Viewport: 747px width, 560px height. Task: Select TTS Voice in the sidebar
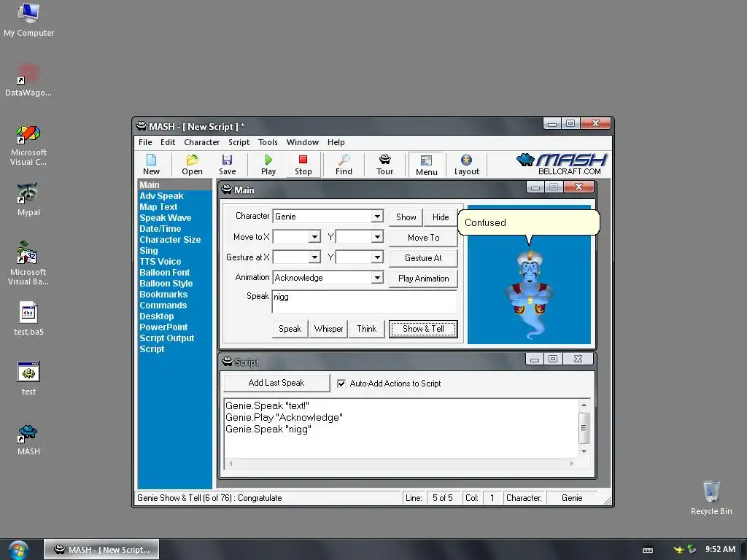click(x=160, y=262)
